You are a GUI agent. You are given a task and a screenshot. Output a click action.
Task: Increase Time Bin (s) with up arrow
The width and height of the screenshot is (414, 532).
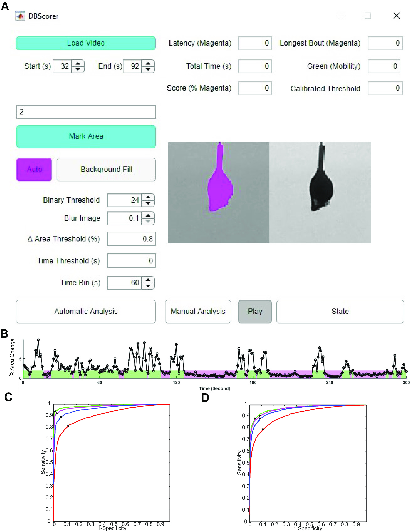148,280
